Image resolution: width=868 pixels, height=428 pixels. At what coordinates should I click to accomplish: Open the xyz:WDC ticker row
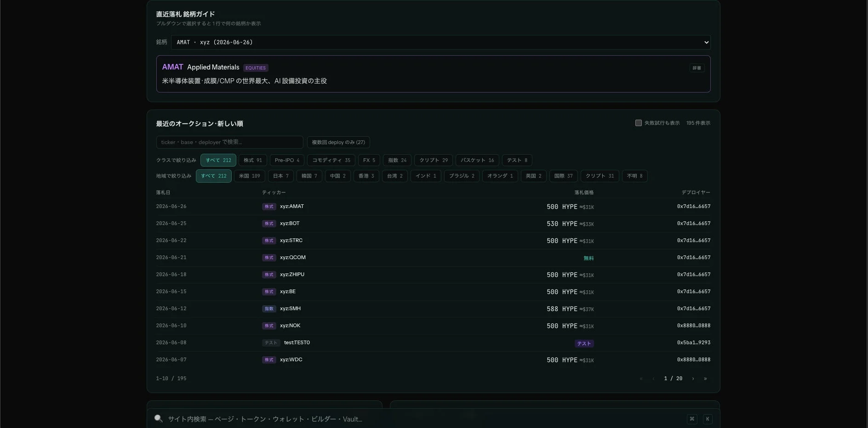click(291, 360)
